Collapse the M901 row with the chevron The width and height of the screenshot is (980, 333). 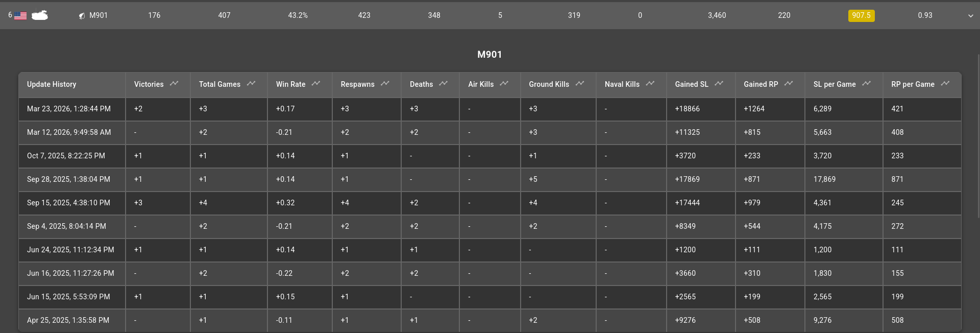point(970,16)
